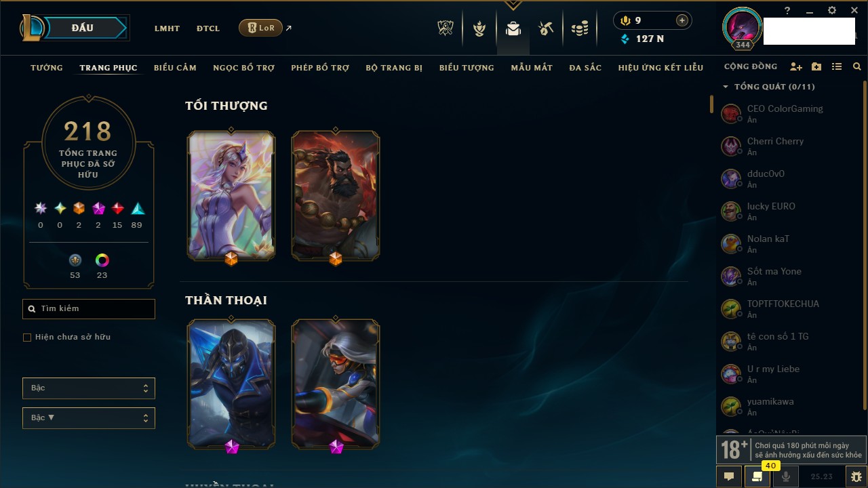Click the ĐẤU play button
Image resolution: width=868 pixels, height=488 pixels.
coord(82,28)
